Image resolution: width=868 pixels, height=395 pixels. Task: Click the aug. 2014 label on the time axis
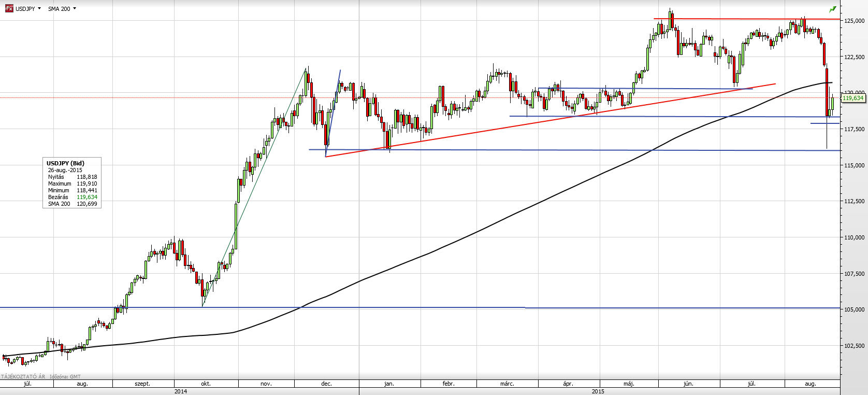(x=82, y=384)
